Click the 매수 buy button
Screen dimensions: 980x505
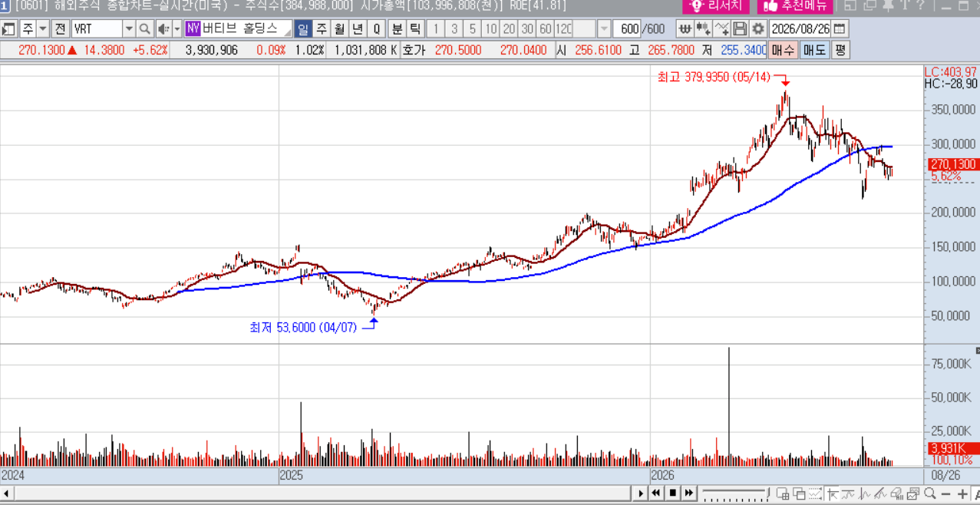pyautogui.click(x=784, y=51)
